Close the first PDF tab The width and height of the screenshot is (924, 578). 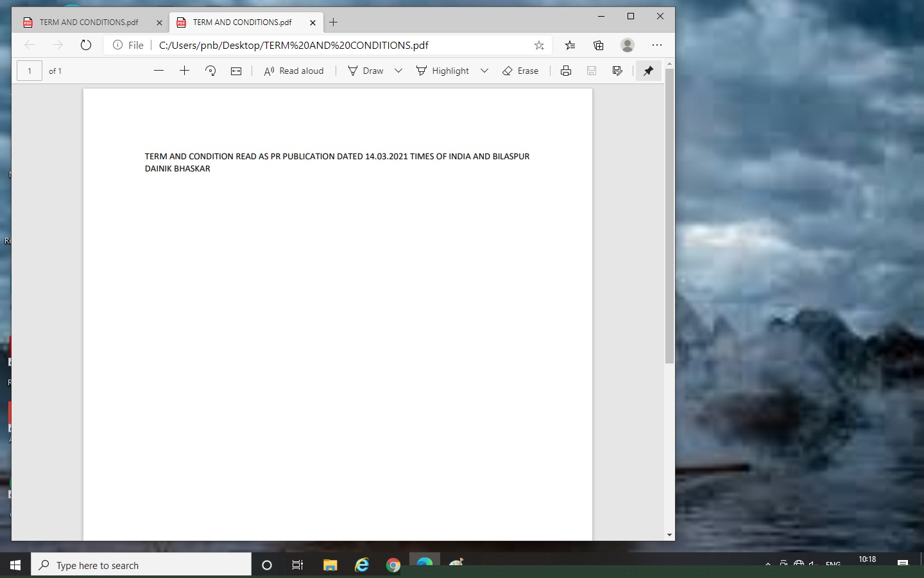coord(159,22)
